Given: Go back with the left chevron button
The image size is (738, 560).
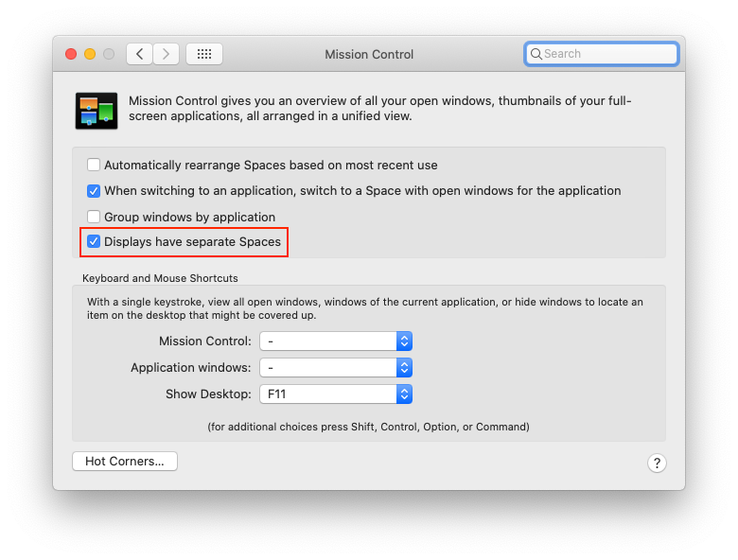Looking at the screenshot, I should (139, 54).
